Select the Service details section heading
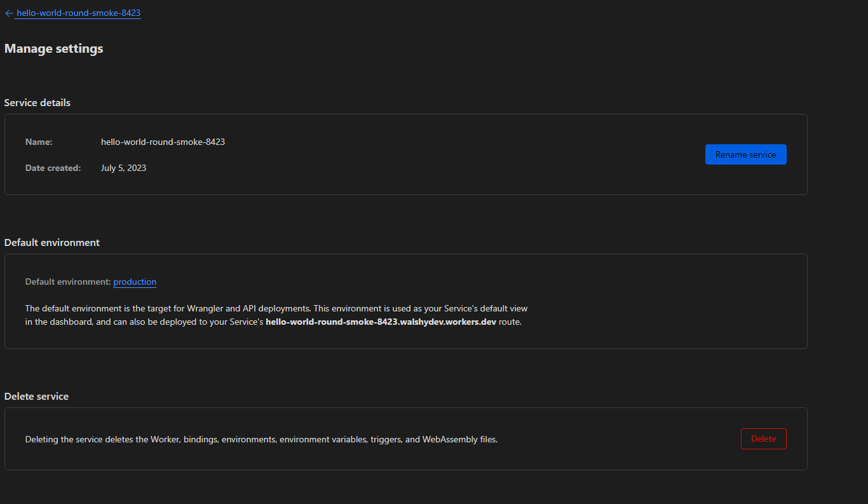This screenshot has width=868, height=504. [x=37, y=102]
